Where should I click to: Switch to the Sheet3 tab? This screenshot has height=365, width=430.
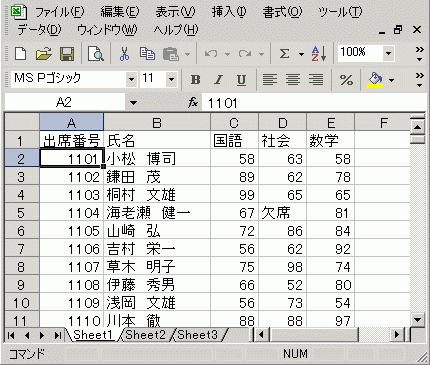[x=197, y=334]
